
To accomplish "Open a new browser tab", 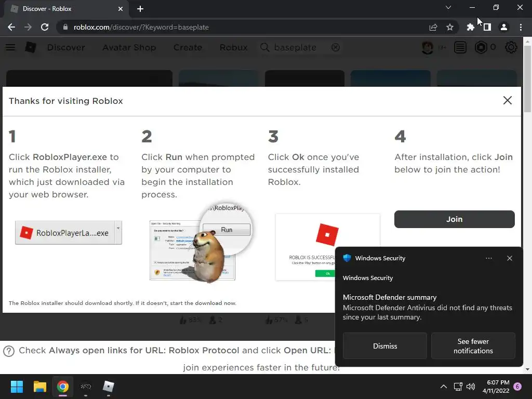I will point(140,9).
